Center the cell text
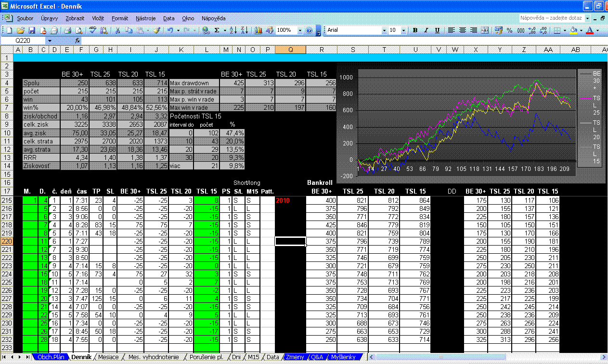The height and width of the screenshot is (364, 608). click(x=463, y=30)
